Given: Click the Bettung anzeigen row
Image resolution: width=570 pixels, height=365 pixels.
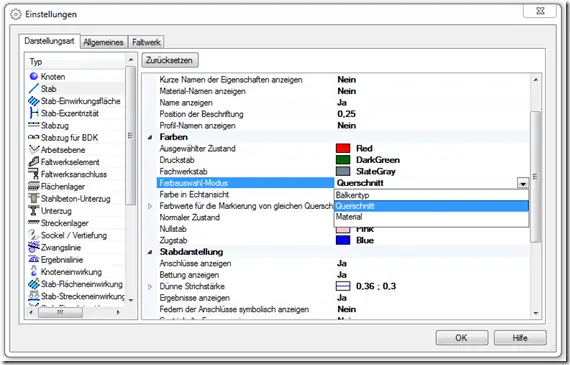Looking at the screenshot, I should tap(342, 275).
